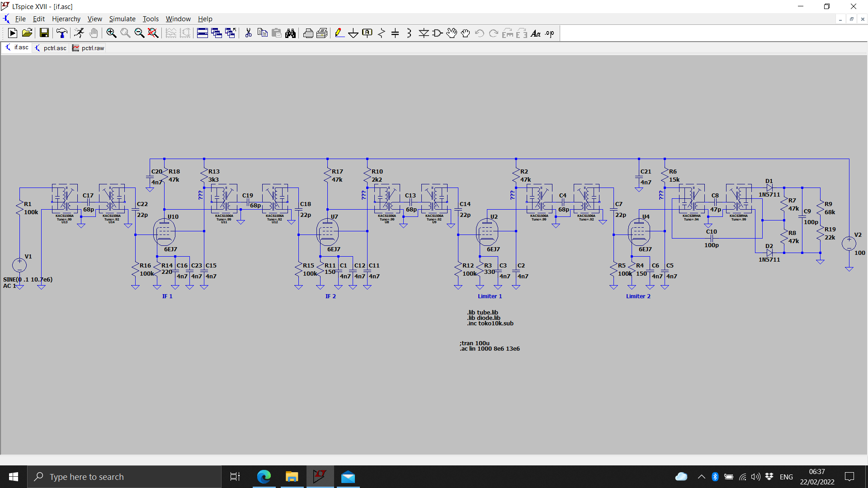
Task: Click the SPICE directive '.op' tool
Action: 550,33
